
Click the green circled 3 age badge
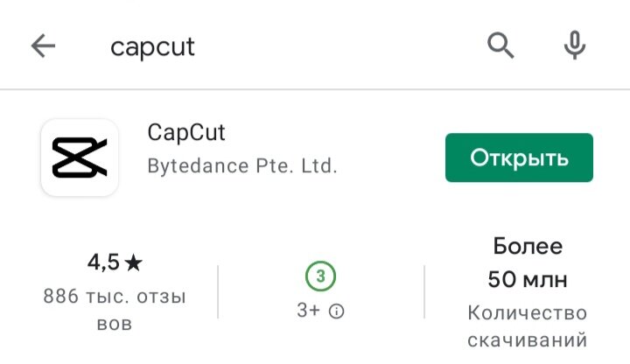coord(320,276)
